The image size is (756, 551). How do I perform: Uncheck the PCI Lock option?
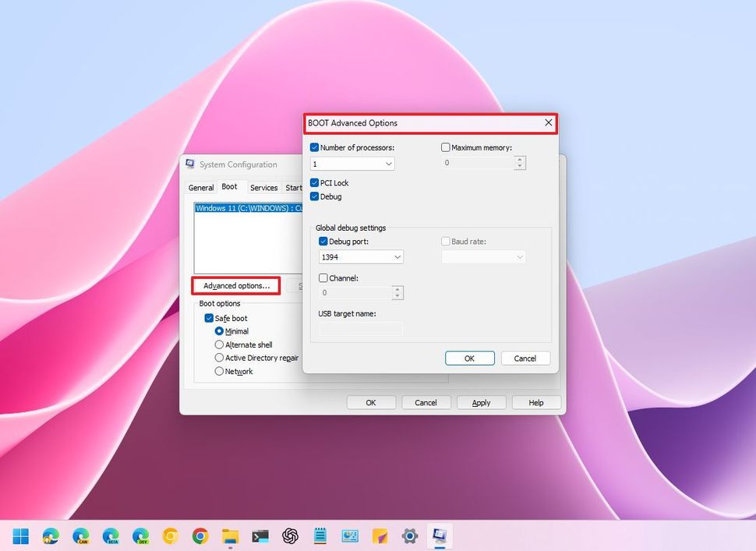point(315,183)
